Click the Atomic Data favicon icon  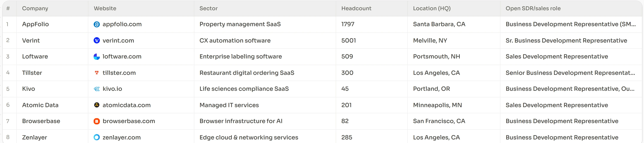point(97,105)
